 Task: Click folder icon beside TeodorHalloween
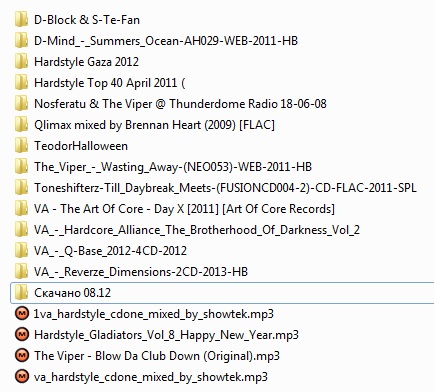21,146
